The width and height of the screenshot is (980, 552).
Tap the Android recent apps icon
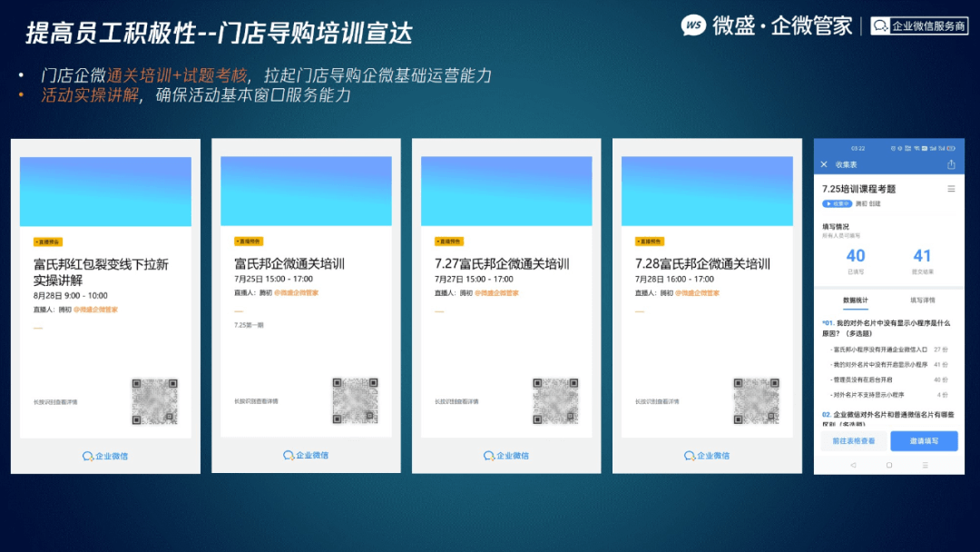coord(925,465)
